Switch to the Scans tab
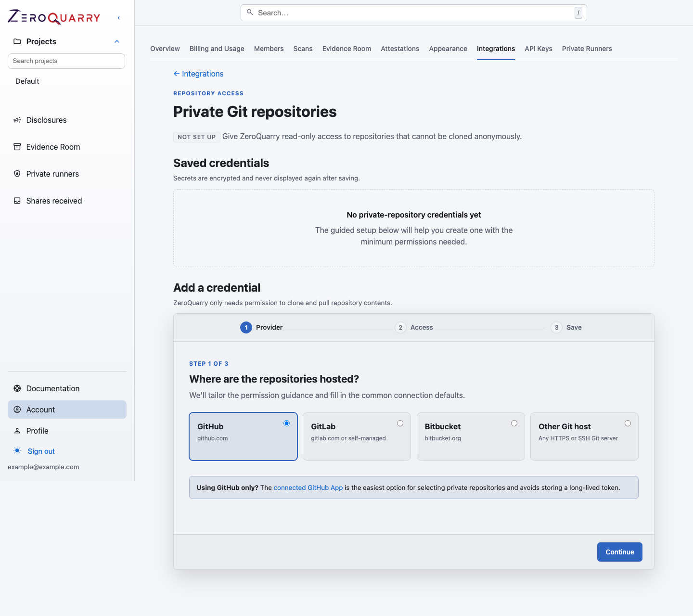This screenshot has width=693, height=616. [x=303, y=49]
